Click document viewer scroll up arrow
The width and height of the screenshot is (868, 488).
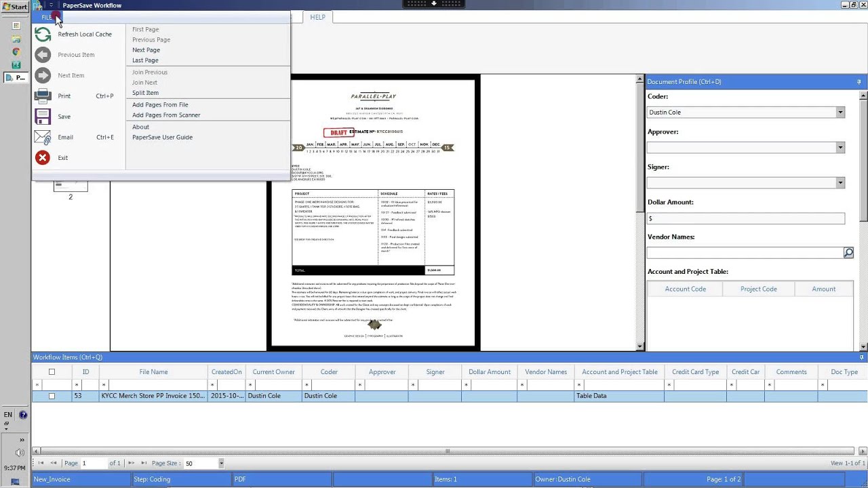coord(640,79)
